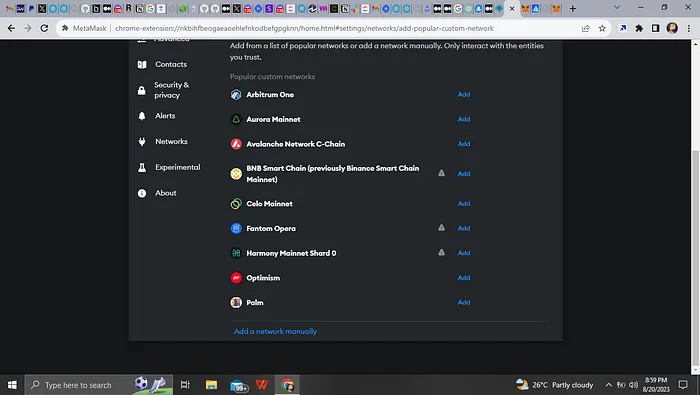This screenshot has height=395, width=700.
Task: Add Harmony Mainnet Shard 0
Action: point(464,253)
